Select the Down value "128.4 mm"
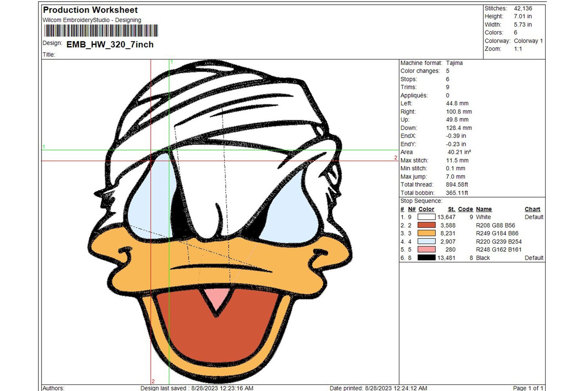Viewport: 588px width, 391px height. pyautogui.click(x=459, y=128)
